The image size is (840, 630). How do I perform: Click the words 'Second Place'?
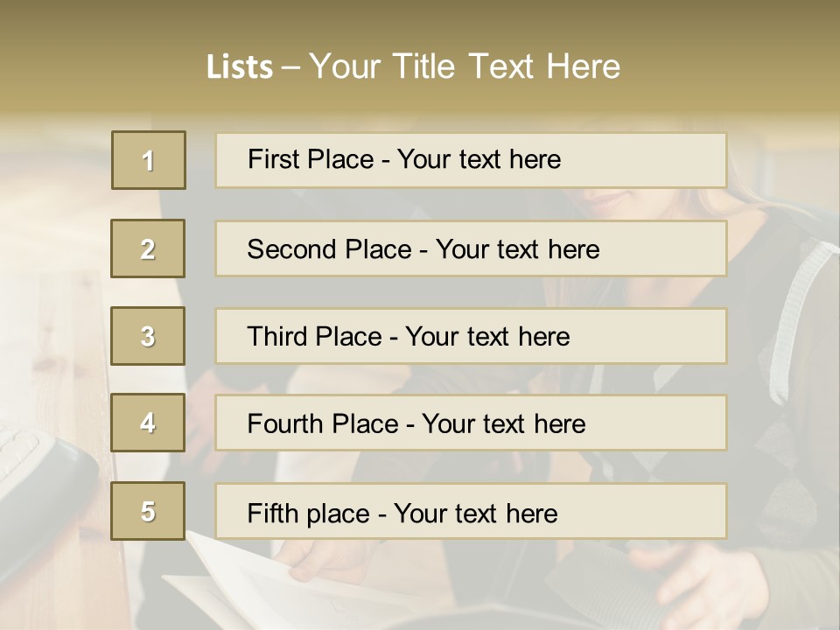point(330,249)
